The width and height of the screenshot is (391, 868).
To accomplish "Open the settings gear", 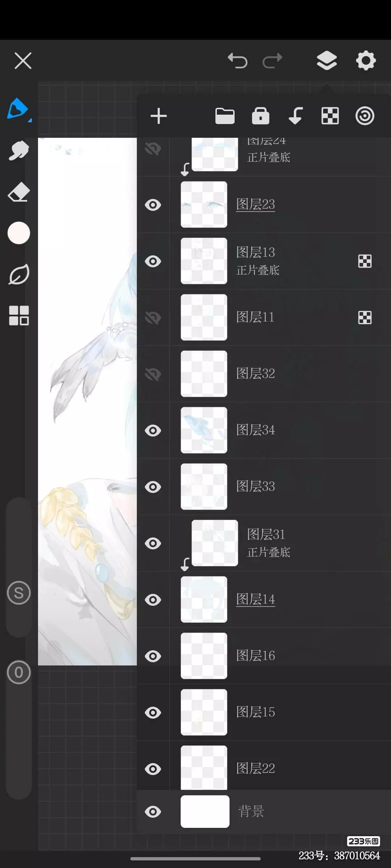I will click(366, 60).
